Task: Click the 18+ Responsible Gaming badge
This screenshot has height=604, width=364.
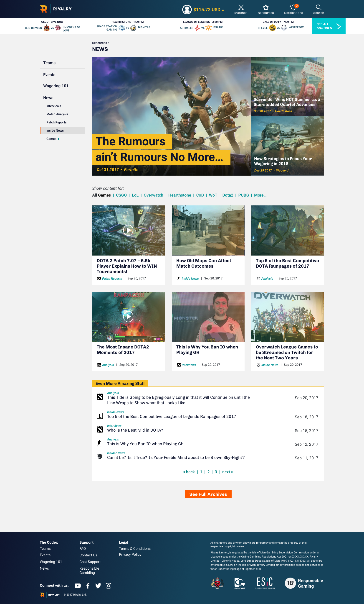Action: (x=304, y=583)
